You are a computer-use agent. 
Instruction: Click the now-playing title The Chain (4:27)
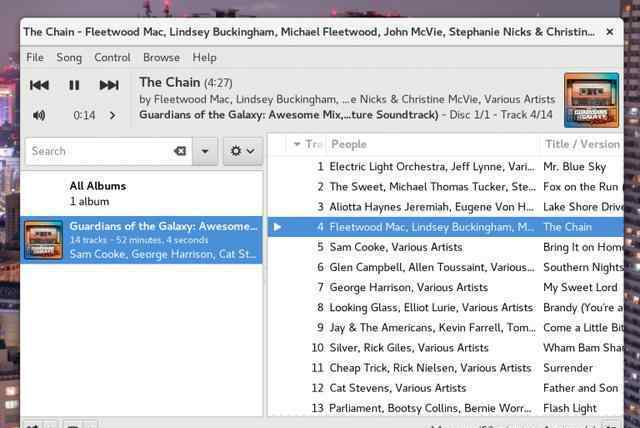point(186,82)
